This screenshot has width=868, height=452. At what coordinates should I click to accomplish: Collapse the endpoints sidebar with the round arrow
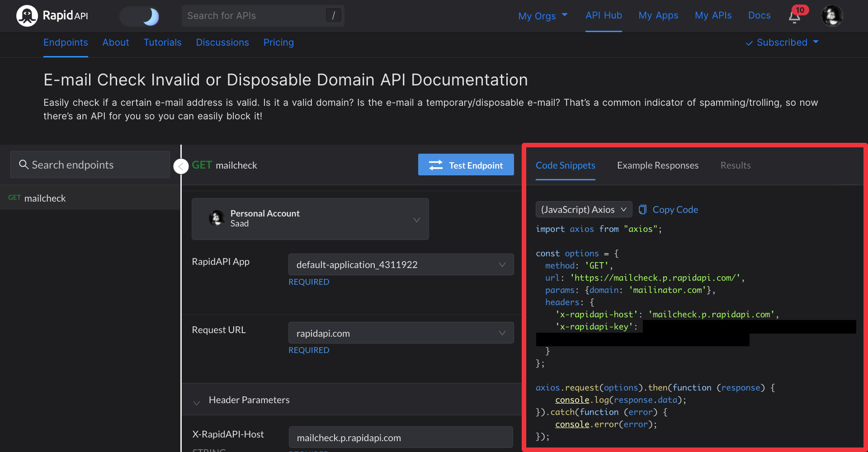tap(181, 166)
